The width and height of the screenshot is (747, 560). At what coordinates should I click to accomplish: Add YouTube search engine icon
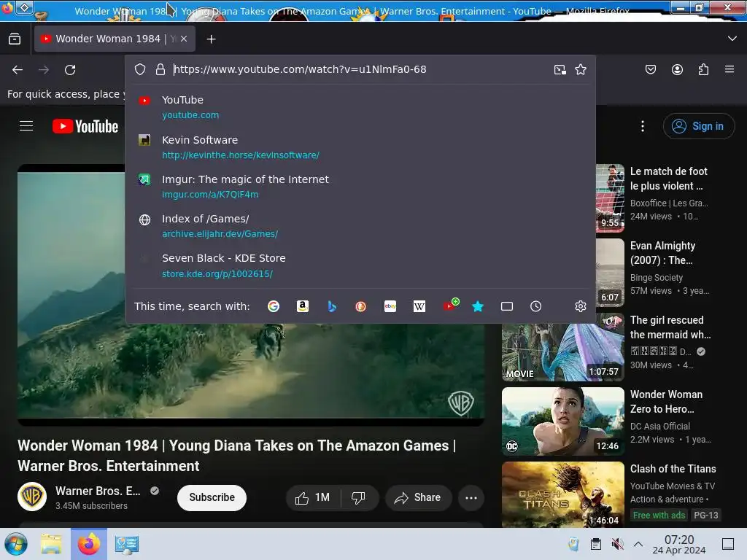(x=449, y=306)
